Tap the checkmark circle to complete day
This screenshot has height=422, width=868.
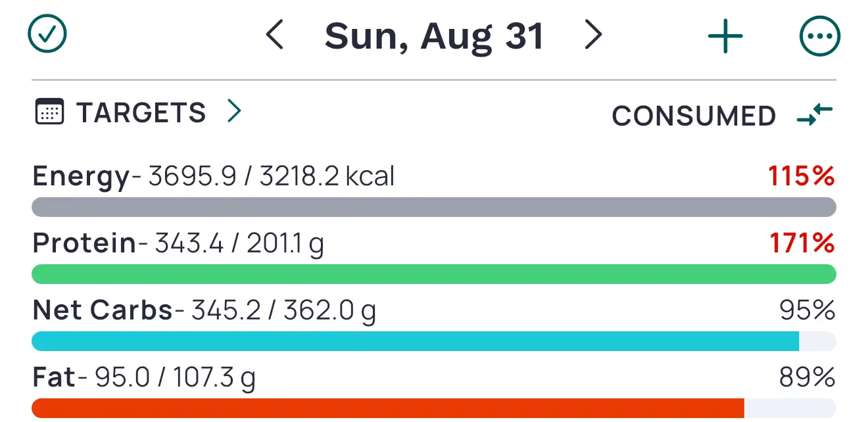tap(47, 35)
